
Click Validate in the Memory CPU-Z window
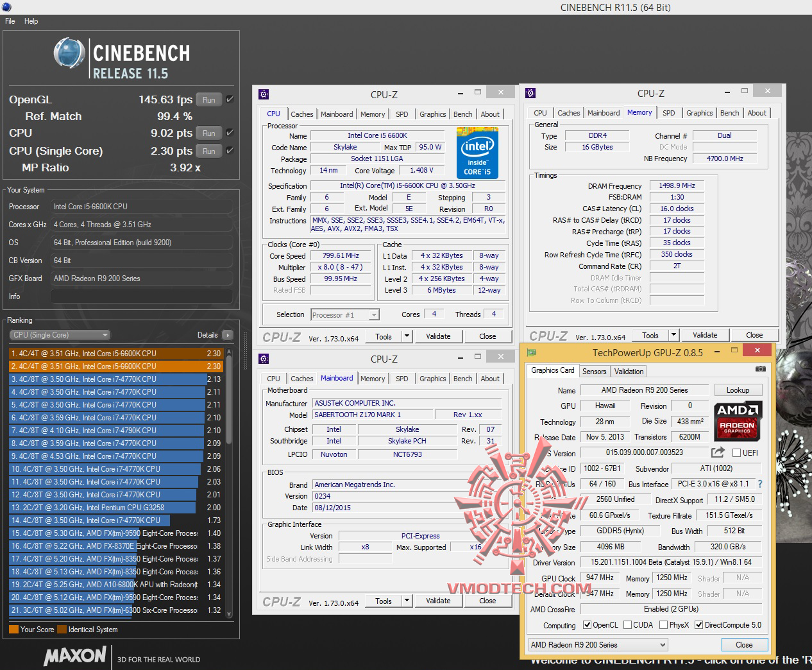[705, 335]
